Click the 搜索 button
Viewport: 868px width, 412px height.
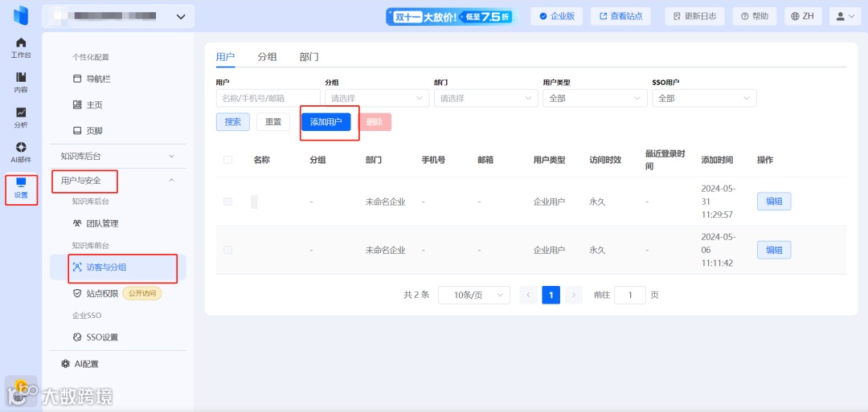pos(232,122)
